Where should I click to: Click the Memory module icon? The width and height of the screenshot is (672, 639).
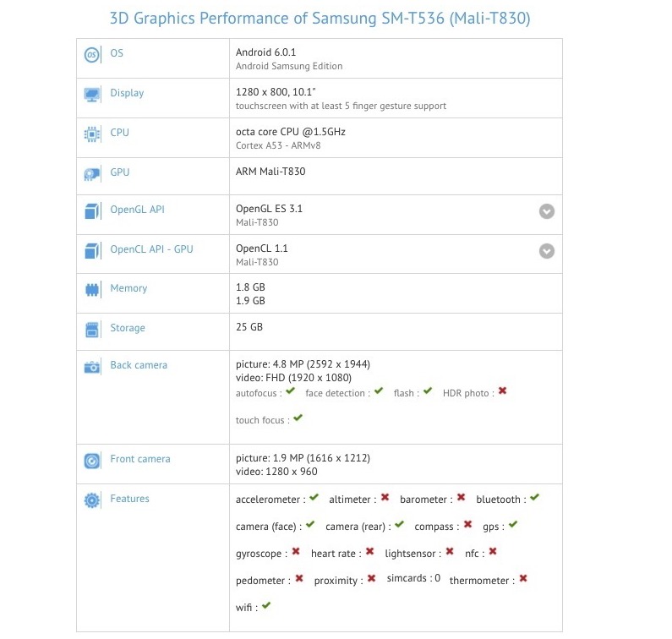pos(92,290)
